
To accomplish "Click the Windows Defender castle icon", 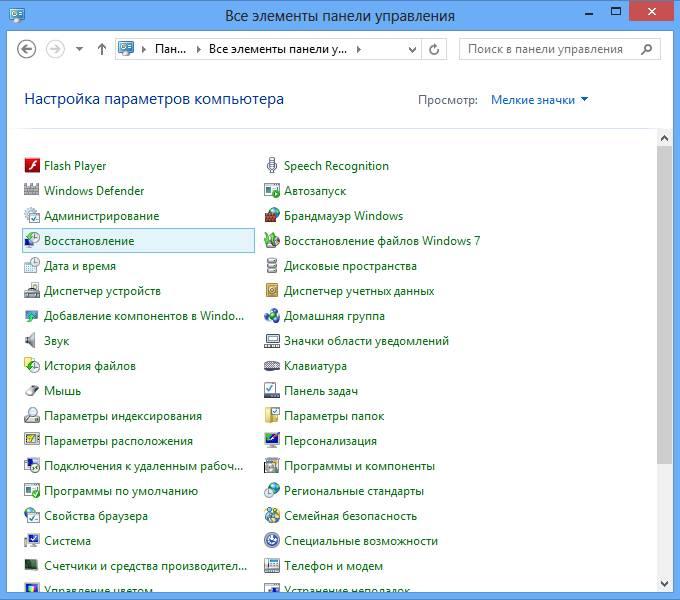I will click(x=32, y=190).
